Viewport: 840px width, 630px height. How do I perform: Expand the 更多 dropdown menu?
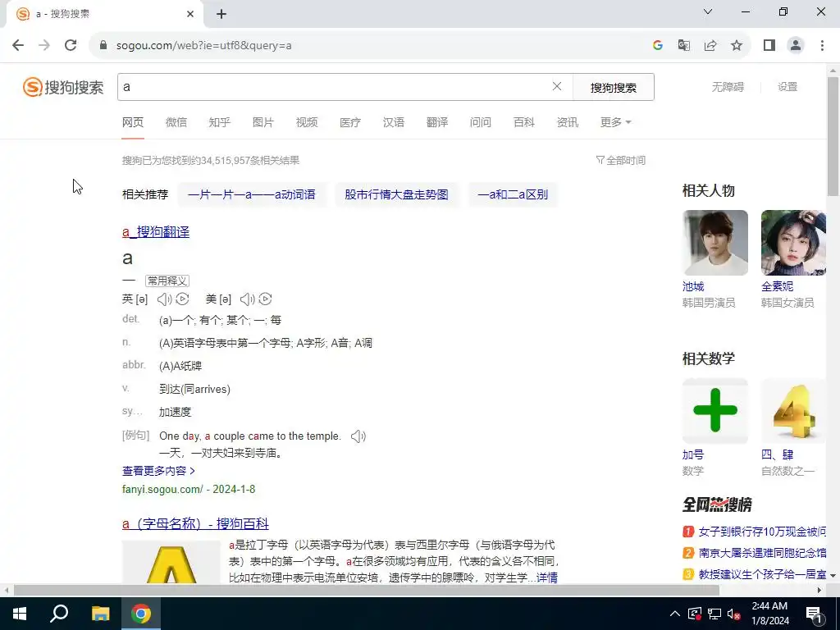(x=615, y=122)
